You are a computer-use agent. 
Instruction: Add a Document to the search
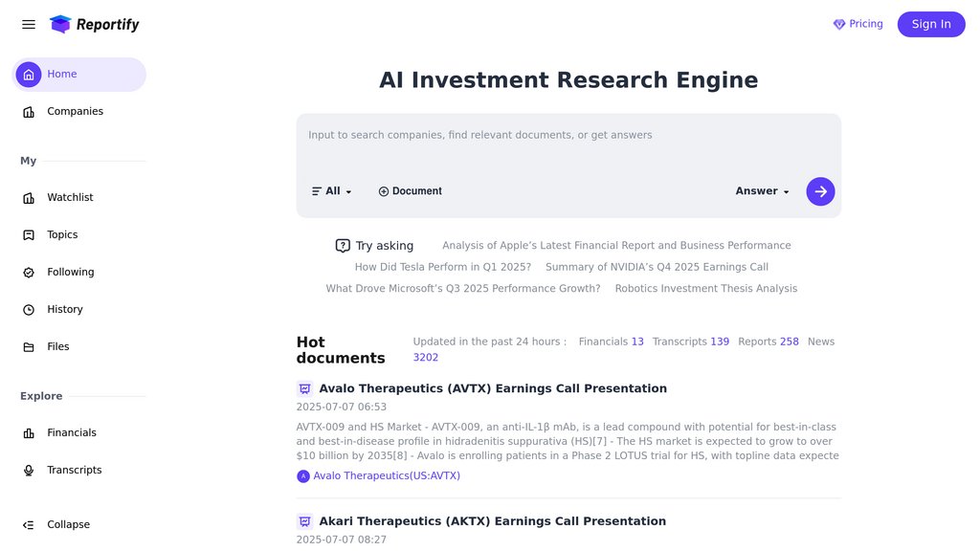pos(410,191)
